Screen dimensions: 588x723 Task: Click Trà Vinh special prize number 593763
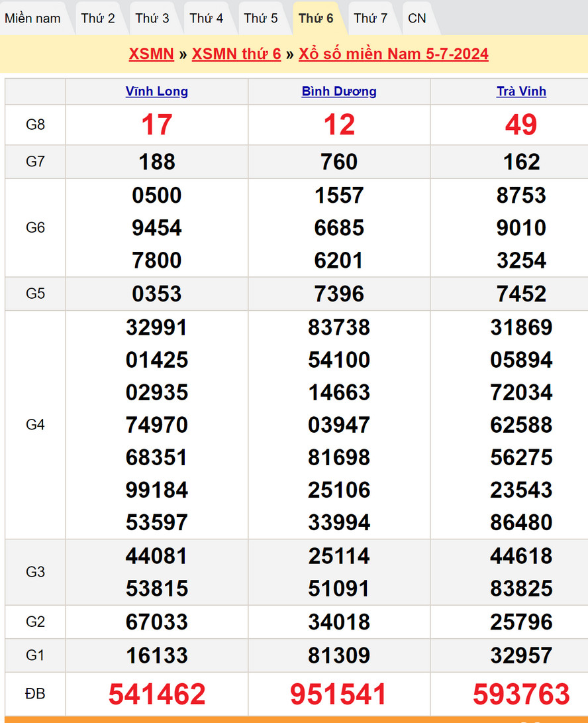pos(521,694)
